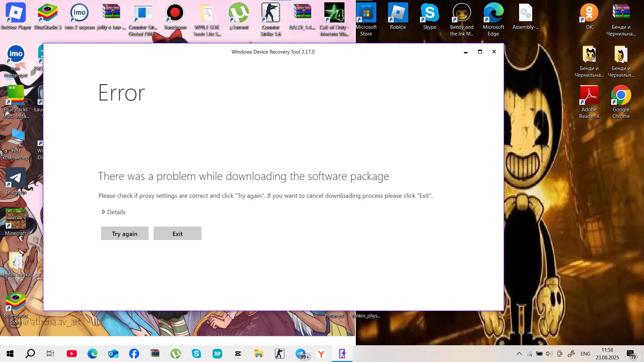
Task: Switch the ENG input language indicator
Action: pyautogui.click(x=585, y=354)
